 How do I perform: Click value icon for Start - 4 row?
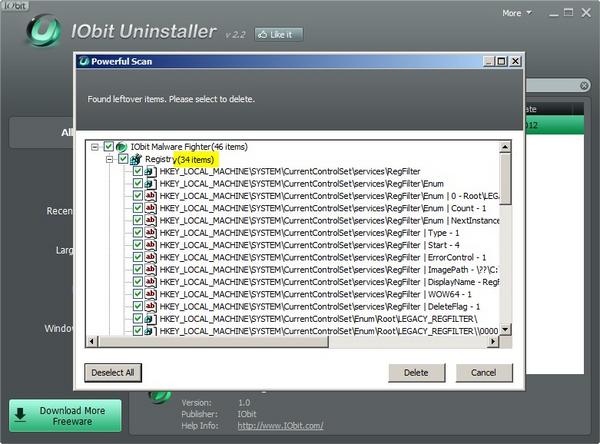[x=150, y=245]
